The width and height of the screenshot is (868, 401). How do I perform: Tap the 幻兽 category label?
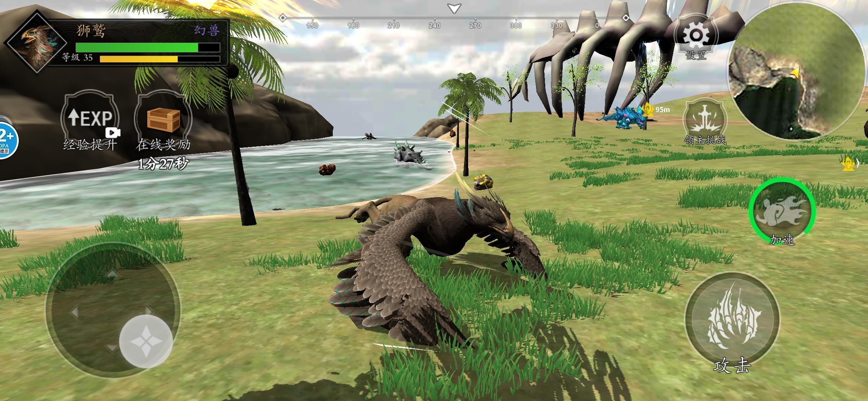tap(207, 30)
